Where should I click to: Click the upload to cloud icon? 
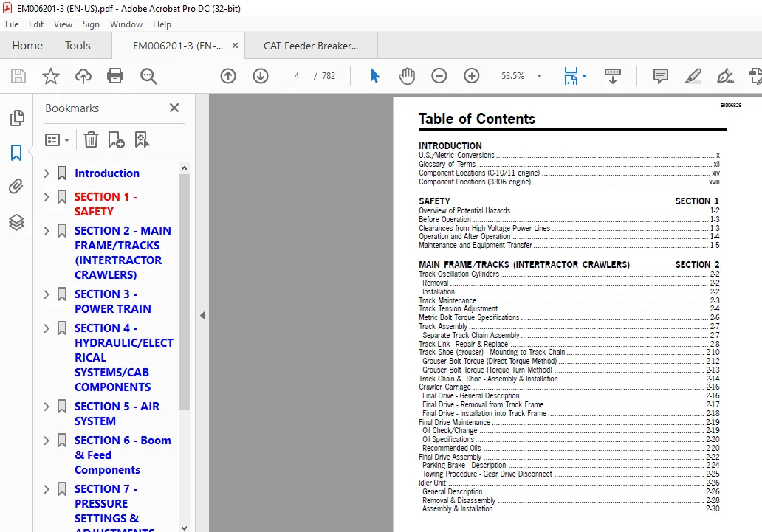(83, 76)
